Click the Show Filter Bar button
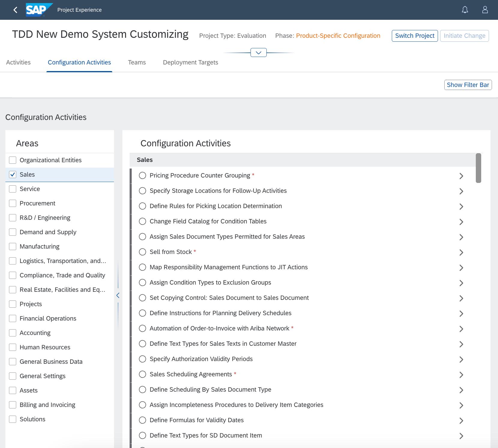The image size is (498, 448). click(468, 85)
